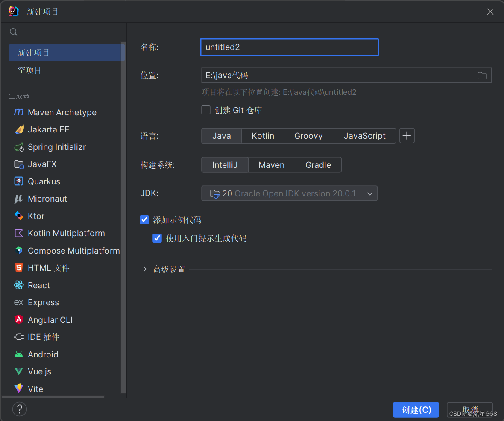This screenshot has width=504, height=421.
Task: Disable the 添加示例代码 checkbox
Action: coord(144,219)
